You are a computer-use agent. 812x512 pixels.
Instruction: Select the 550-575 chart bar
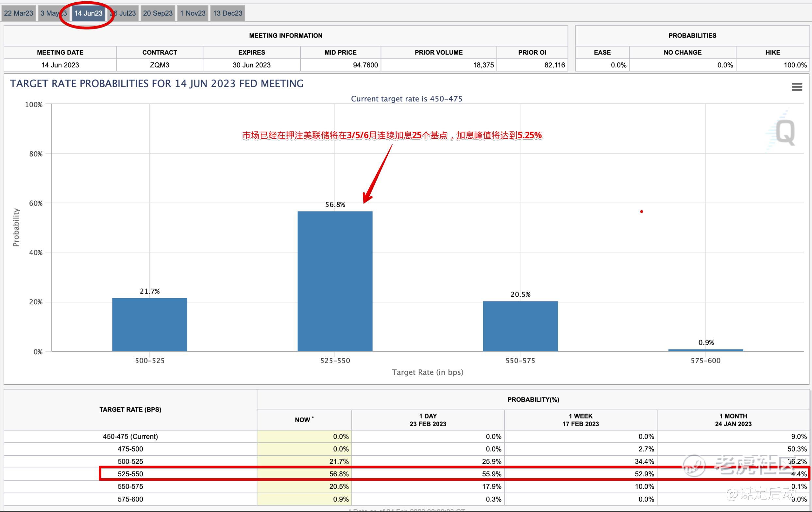click(x=520, y=326)
